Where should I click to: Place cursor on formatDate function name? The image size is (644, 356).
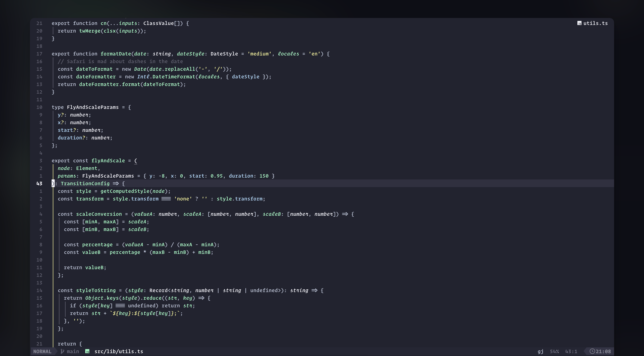coord(115,54)
